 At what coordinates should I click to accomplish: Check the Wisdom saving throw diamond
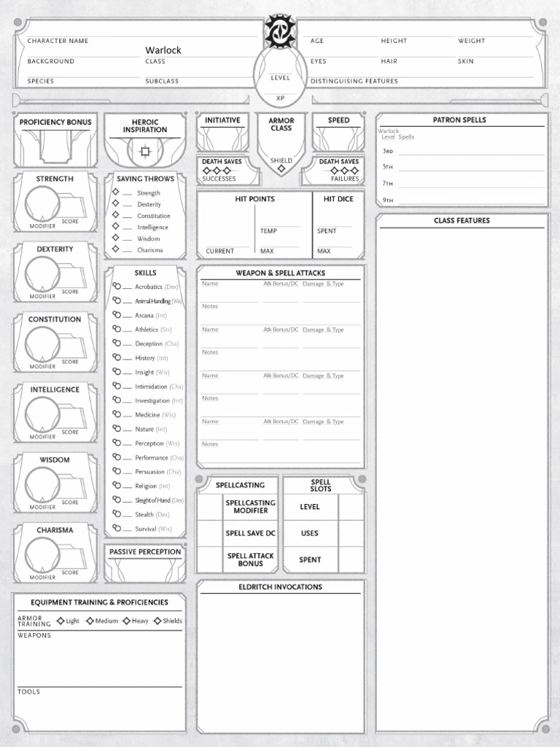pyautogui.click(x=115, y=239)
